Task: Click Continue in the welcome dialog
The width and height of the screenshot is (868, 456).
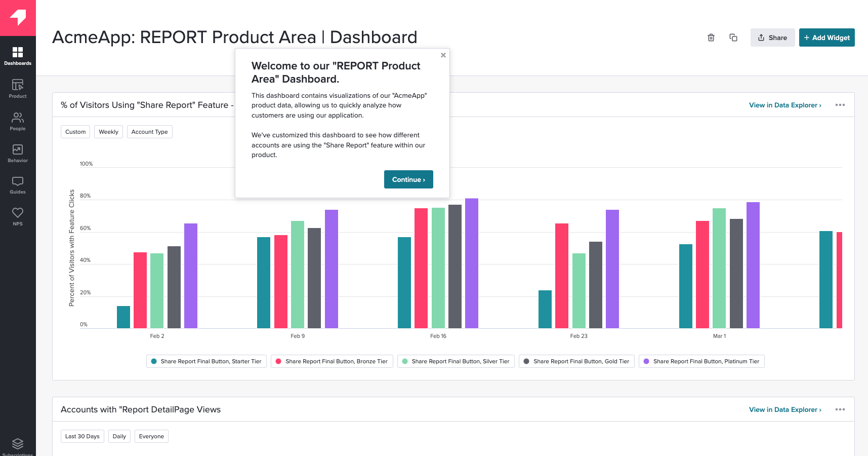Action: click(x=408, y=179)
